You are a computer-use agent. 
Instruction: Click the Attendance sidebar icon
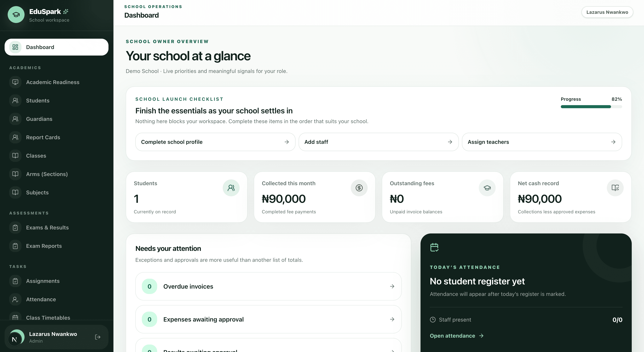[x=15, y=299]
